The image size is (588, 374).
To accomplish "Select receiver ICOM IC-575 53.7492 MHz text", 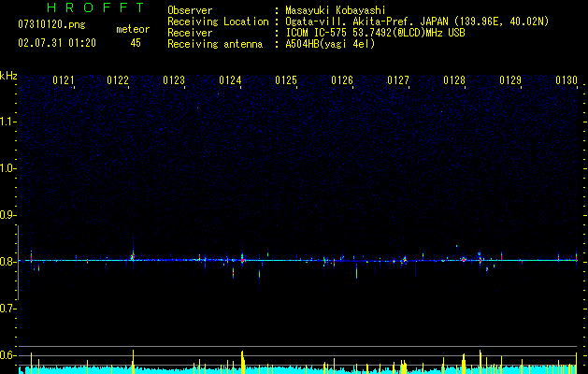I will pyautogui.click(x=375, y=33).
